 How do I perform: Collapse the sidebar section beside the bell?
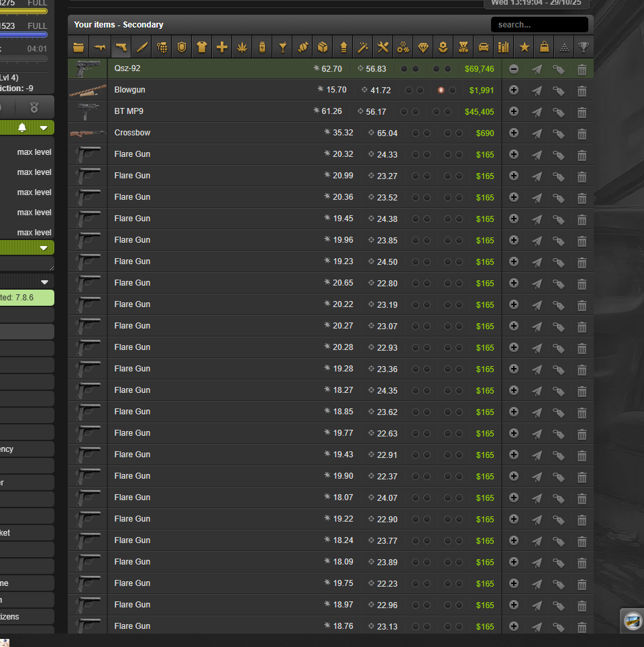tap(44, 128)
